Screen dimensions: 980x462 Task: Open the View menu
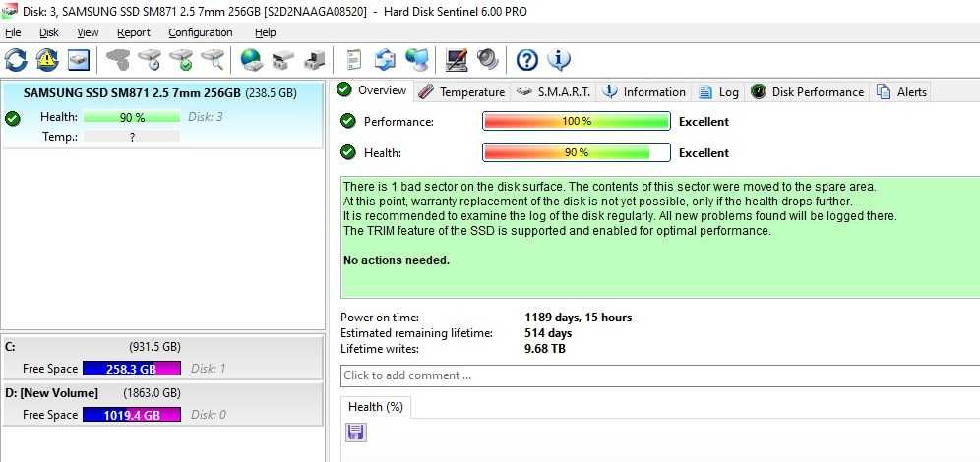pyautogui.click(x=89, y=32)
